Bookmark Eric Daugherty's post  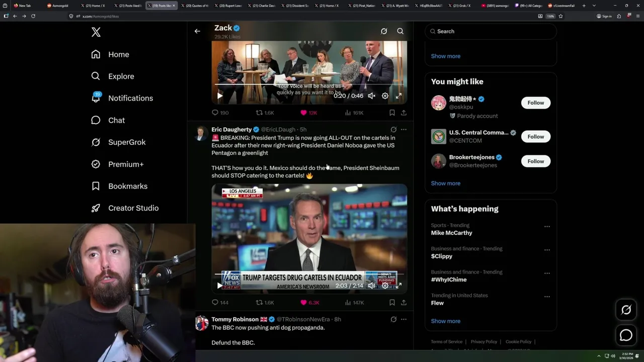click(x=392, y=302)
